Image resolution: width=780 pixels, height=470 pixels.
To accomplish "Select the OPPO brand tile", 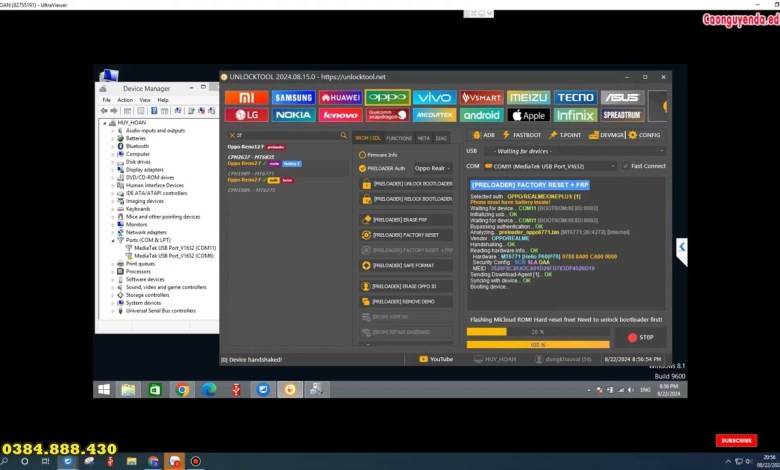I will 388,98.
